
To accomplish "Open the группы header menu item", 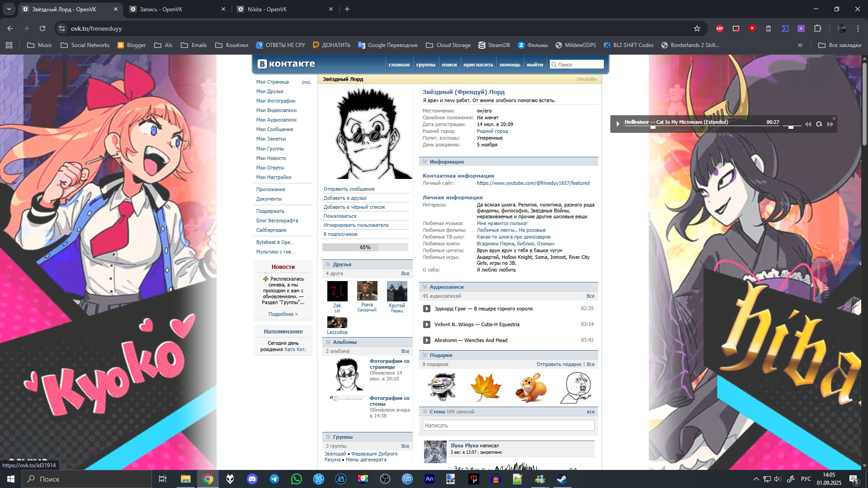I will point(426,65).
